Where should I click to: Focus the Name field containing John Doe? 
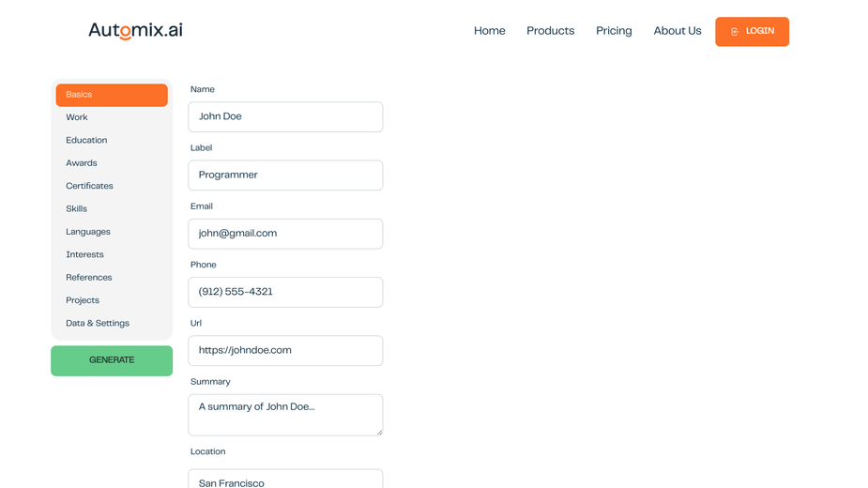(x=285, y=117)
